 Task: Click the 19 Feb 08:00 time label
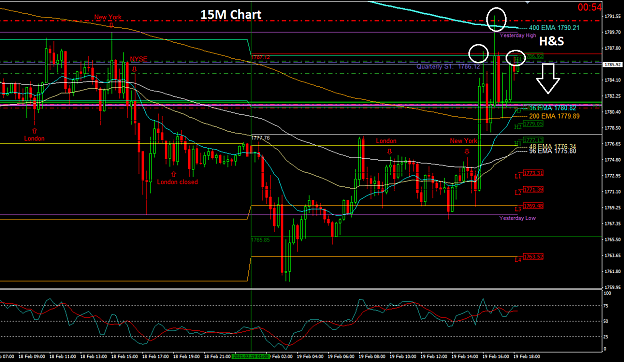coord(371,356)
